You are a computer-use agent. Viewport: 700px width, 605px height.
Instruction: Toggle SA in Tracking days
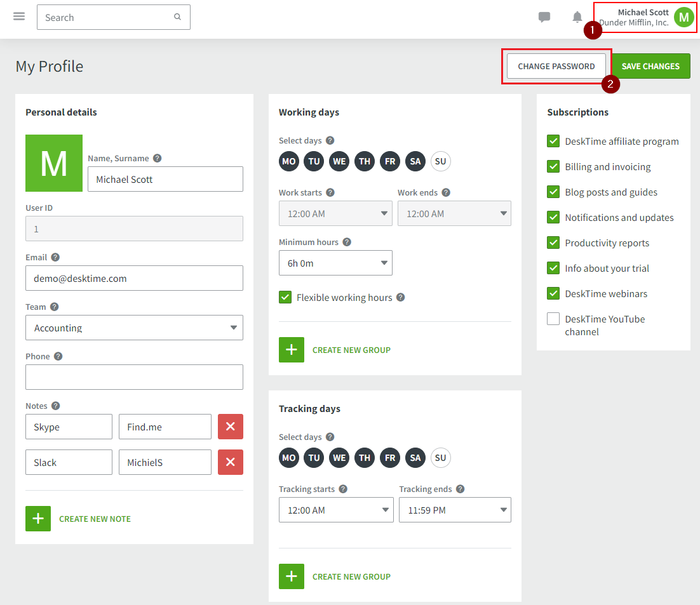click(415, 458)
